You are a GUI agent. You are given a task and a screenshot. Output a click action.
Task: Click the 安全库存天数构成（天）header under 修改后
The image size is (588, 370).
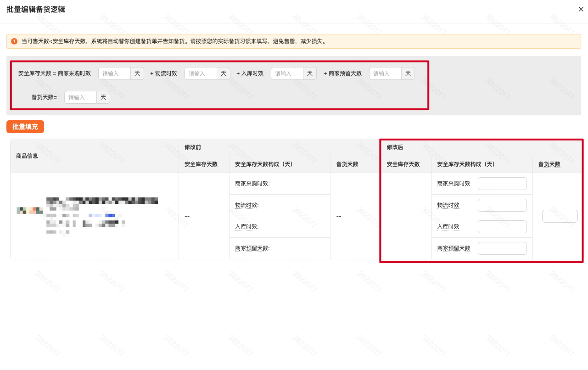(x=465, y=164)
